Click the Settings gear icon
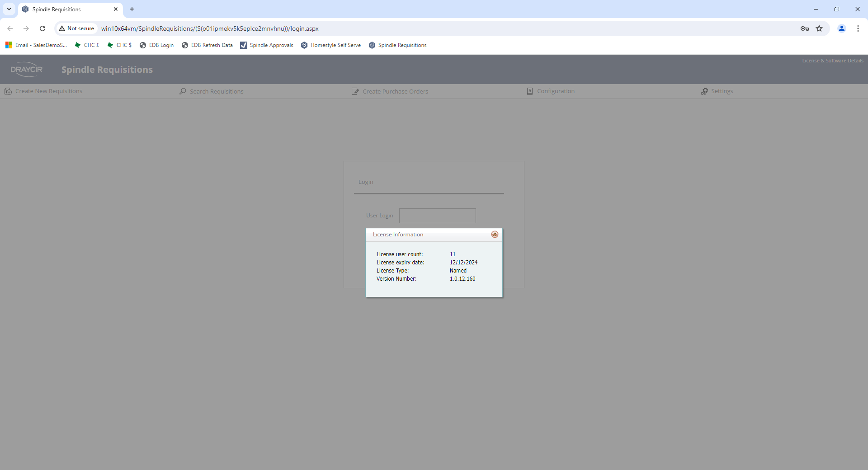 pos(704,91)
